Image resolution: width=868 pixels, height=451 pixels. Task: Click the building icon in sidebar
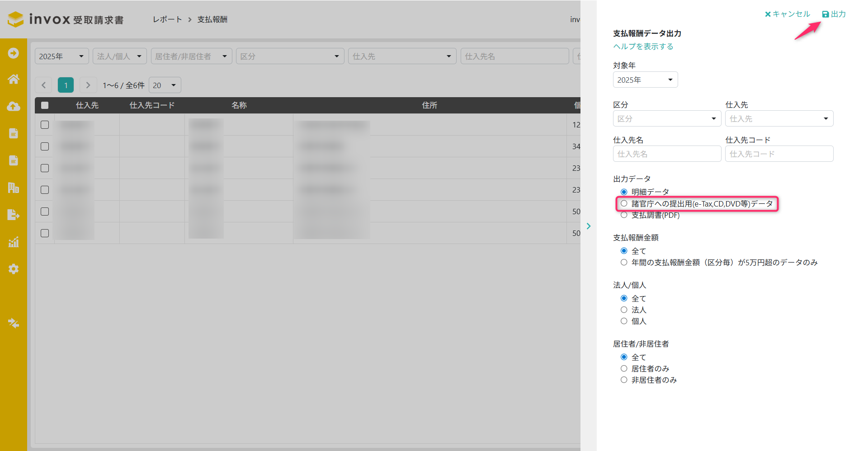(x=14, y=188)
